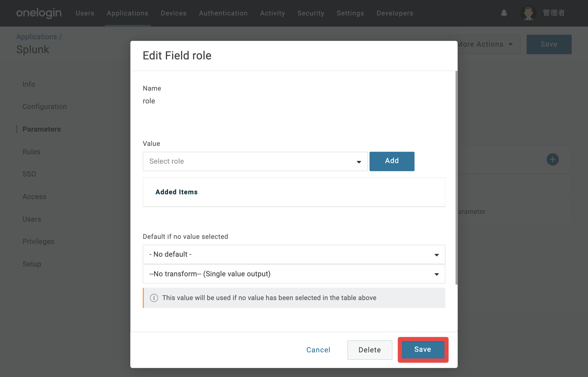Viewport: 588px width, 377px height.
Task: Select the Info sidebar tab
Action: [29, 84]
